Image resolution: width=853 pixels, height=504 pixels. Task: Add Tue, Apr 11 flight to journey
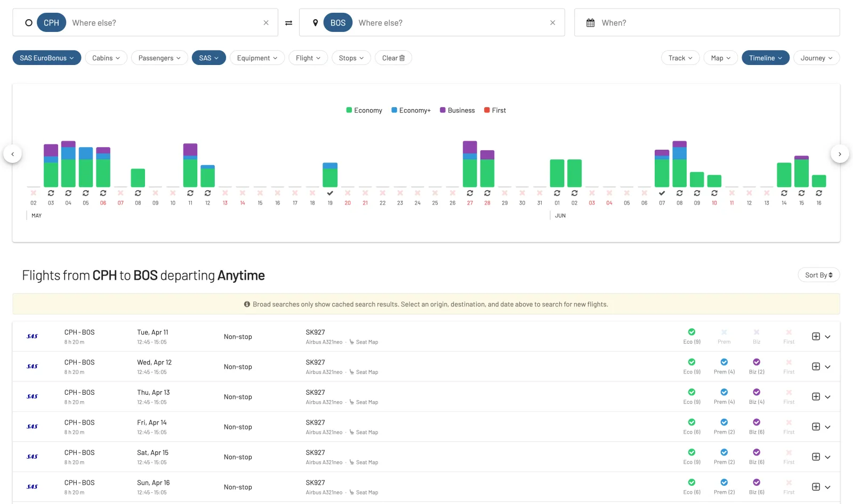tap(816, 336)
